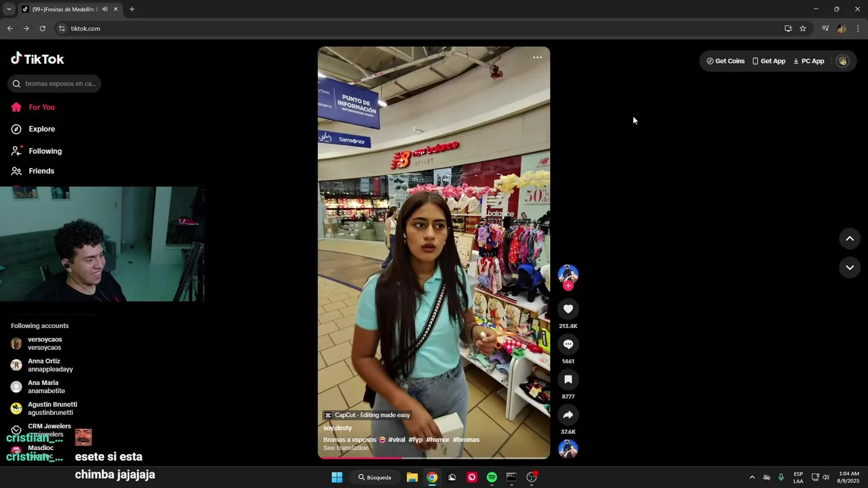Go to the previous video with up chevron
The image size is (868, 488).
coord(850,239)
